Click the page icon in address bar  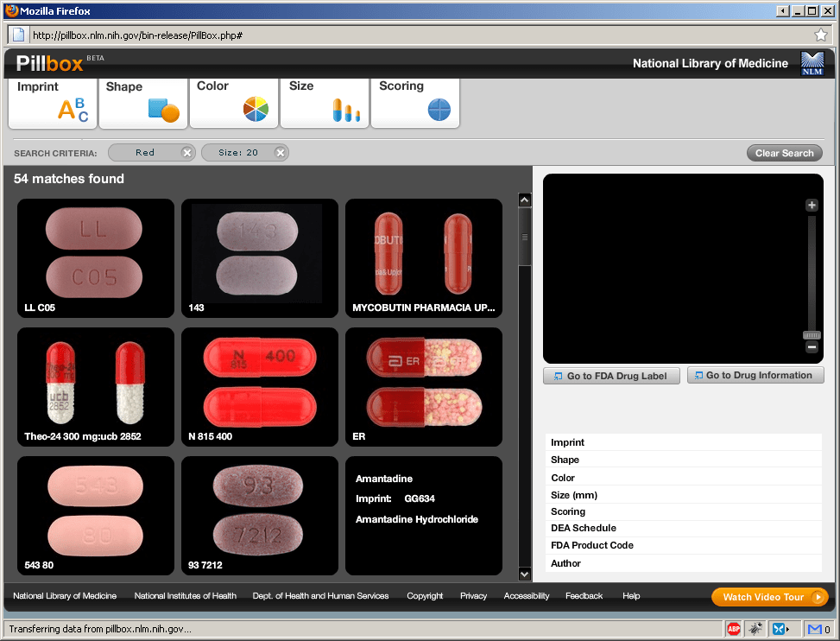[x=18, y=35]
